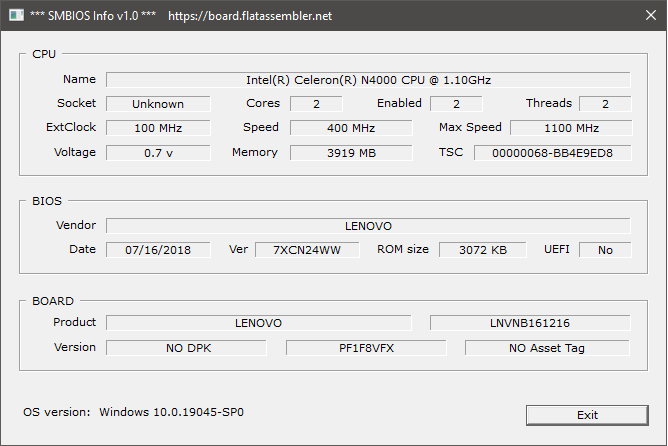This screenshot has height=446, width=668.
Task: Click the Exit button
Action: click(x=587, y=415)
